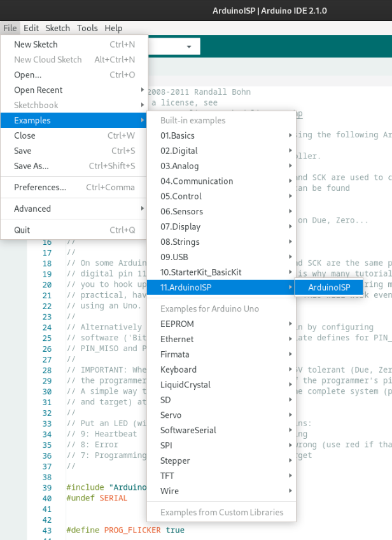
Task: Select Save As... entry
Action: (74, 165)
